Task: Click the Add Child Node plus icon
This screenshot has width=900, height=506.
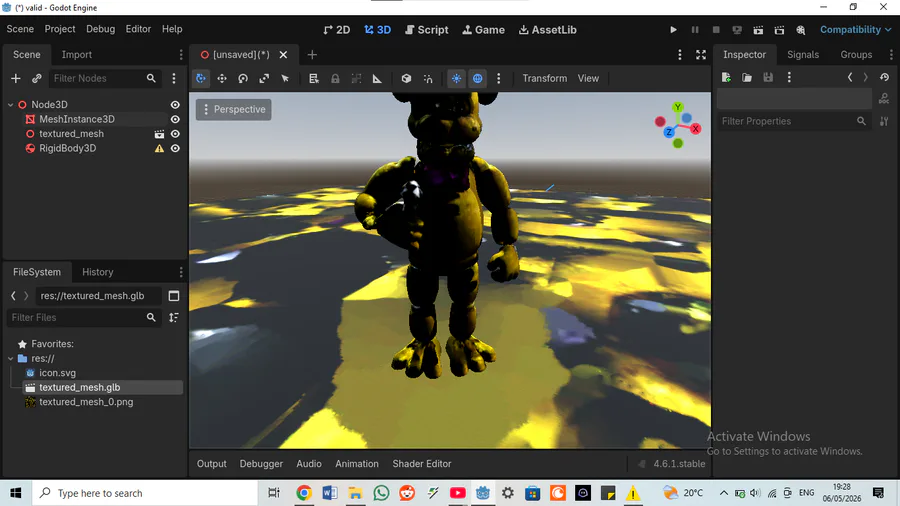Action: tap(15, 79)
